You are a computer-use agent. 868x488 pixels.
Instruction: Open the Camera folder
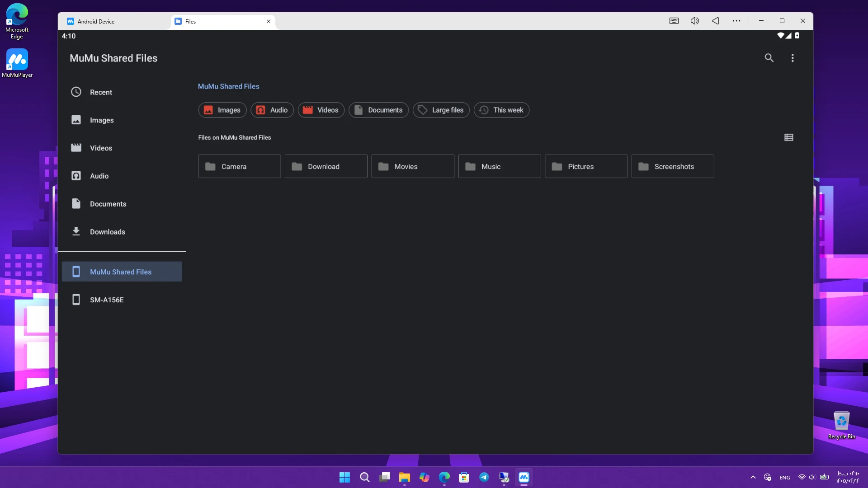(x=240, y=166)
